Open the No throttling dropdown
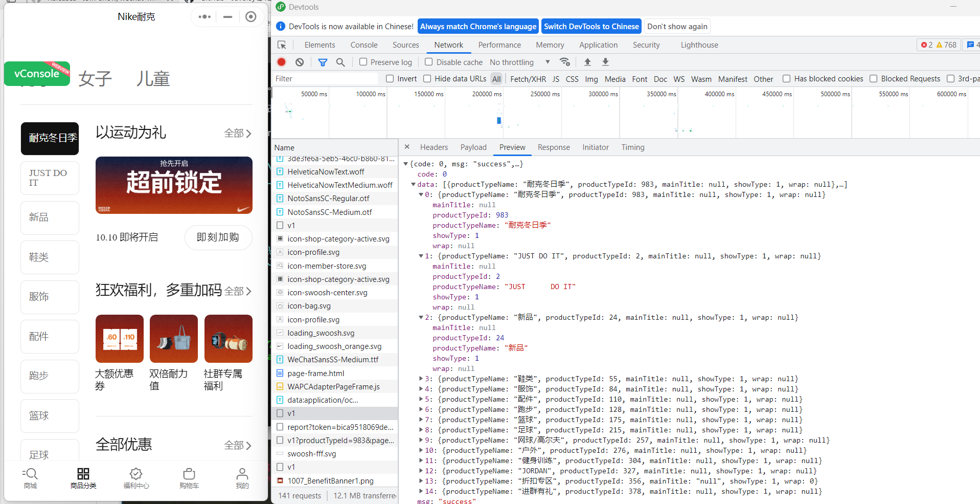 (x=519, y=62)
